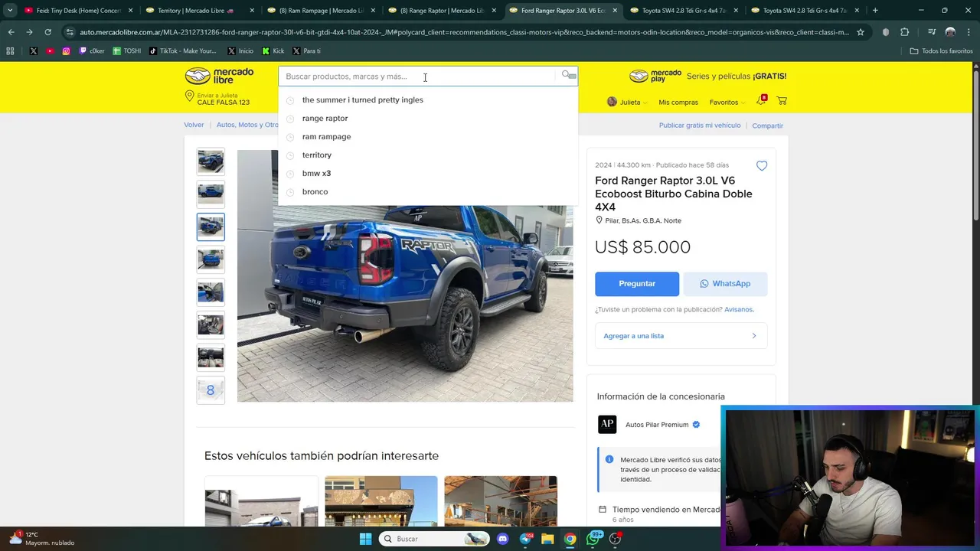Switch to Ram Rampage tab

click(x=322, y=11)
